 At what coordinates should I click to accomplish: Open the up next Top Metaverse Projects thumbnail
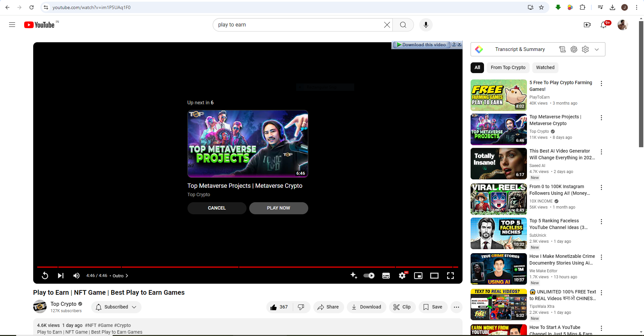click(248, 144)
